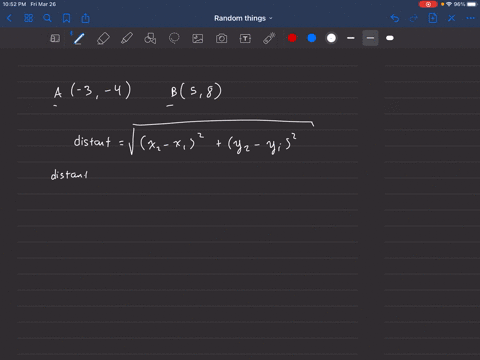Select the laser pointer tool

[x=269, y=38]
